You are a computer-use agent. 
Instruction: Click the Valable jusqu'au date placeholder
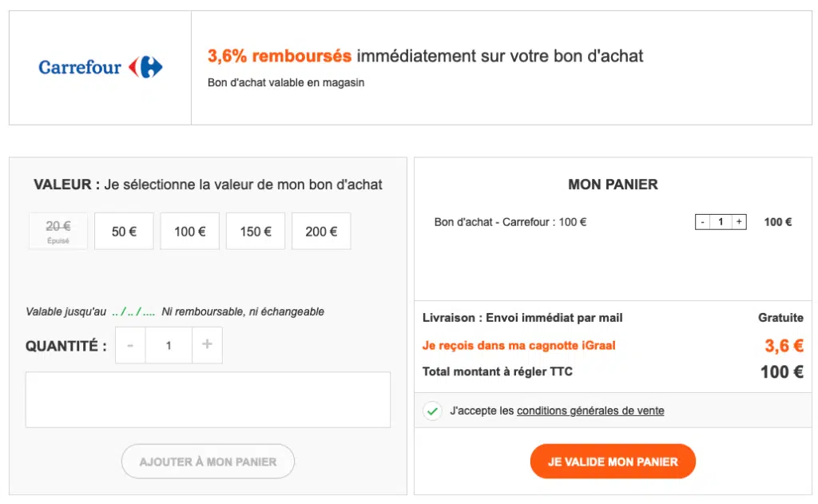(x=133, y=312)
